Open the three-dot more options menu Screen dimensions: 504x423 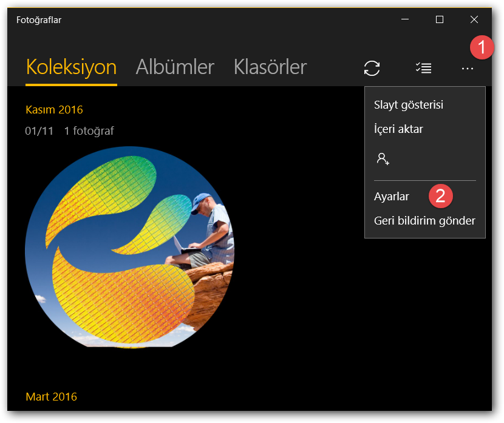468,69
